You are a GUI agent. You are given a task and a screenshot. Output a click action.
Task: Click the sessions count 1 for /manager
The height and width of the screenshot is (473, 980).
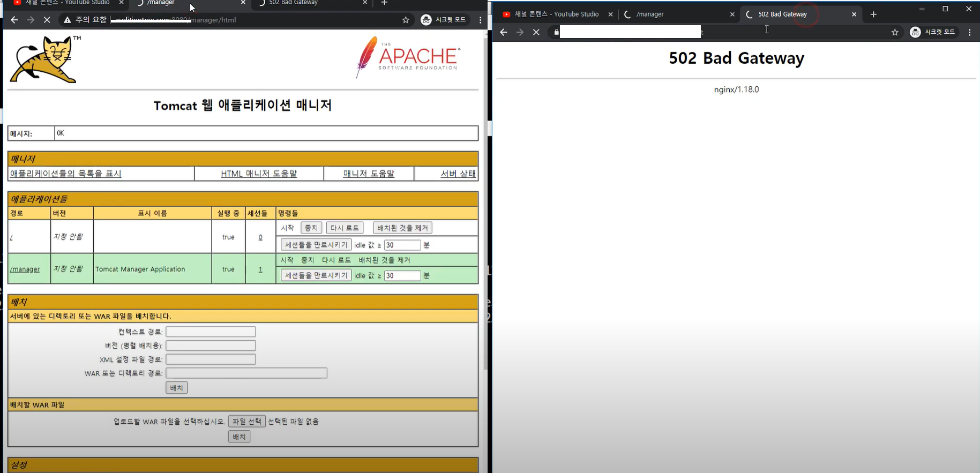(260, 269)
